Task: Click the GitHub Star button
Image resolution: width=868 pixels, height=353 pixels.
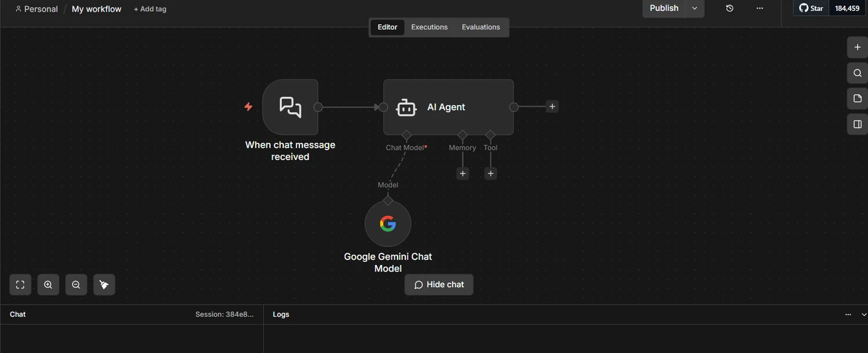Action: pyautogui.click(x=811, y=8)
